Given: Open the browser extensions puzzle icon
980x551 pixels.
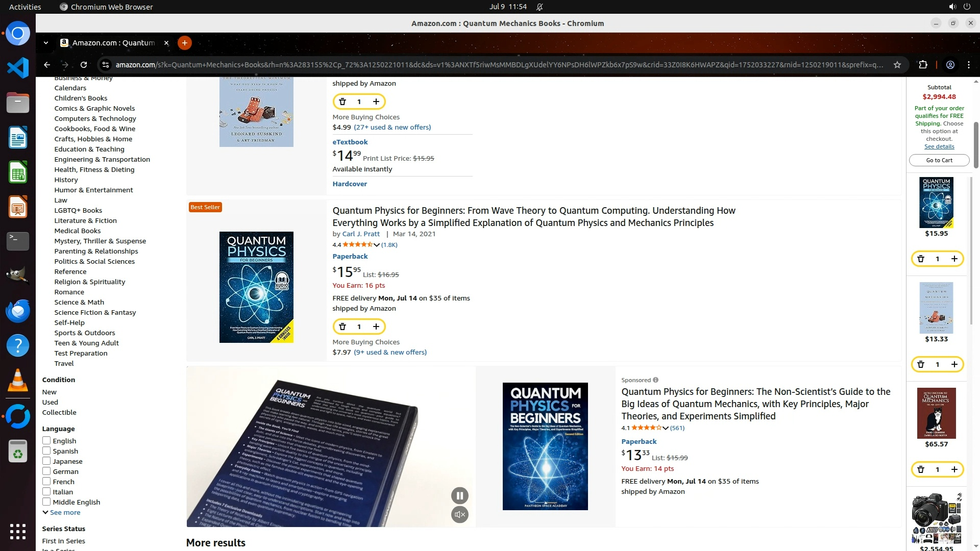Looking at the screenshot, I should (923, 65).
